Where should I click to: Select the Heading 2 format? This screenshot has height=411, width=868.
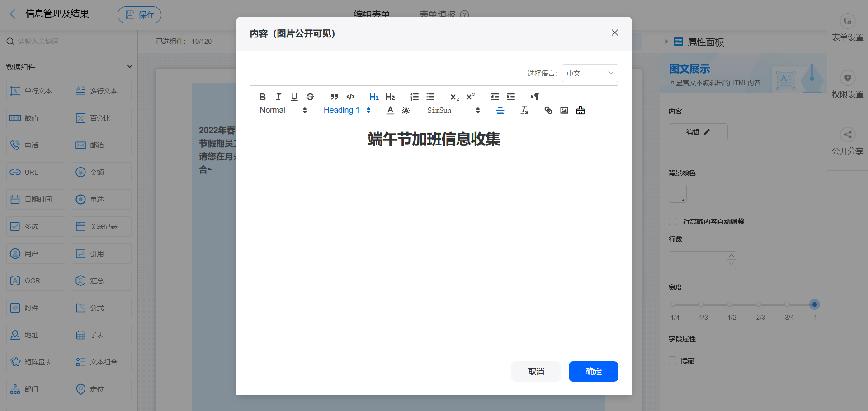click(x=390, y=97)
